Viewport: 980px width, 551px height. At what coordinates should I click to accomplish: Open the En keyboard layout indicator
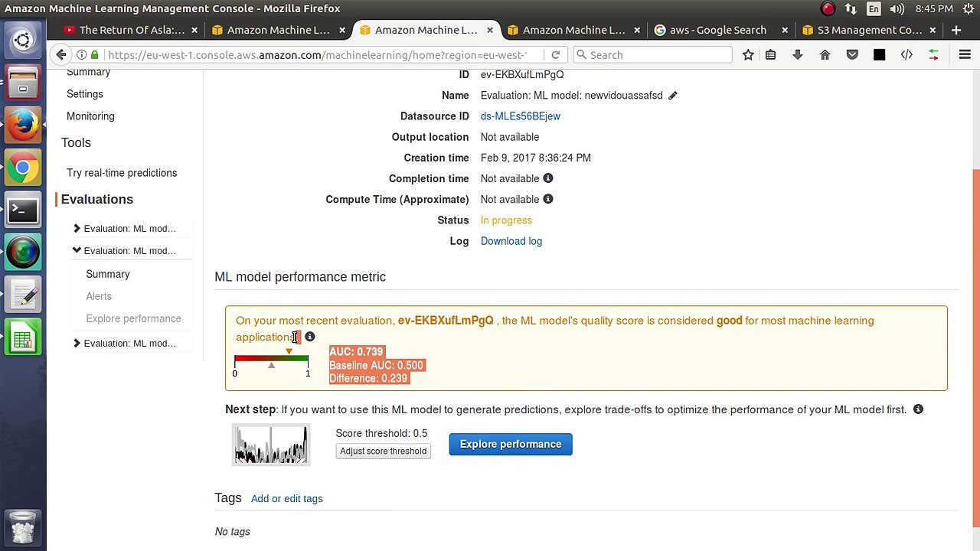pos(874,9)
